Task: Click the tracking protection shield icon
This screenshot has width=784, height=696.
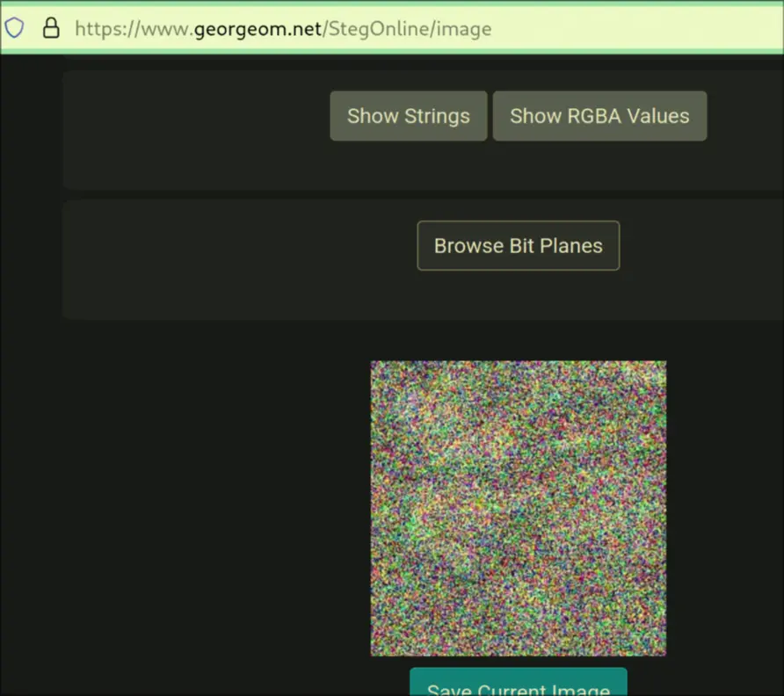Action: [14, 28]
